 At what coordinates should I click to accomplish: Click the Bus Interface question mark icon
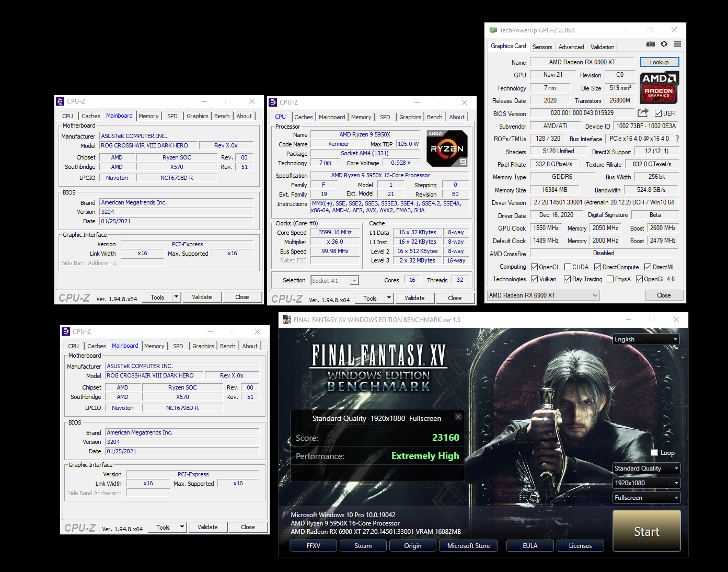click(677, 139)
